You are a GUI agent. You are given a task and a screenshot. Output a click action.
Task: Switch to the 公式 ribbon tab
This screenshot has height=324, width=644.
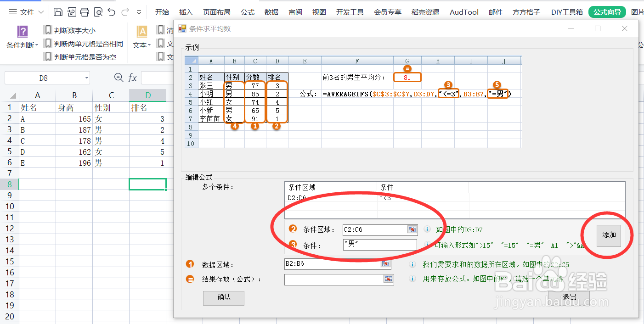(248, 12)
